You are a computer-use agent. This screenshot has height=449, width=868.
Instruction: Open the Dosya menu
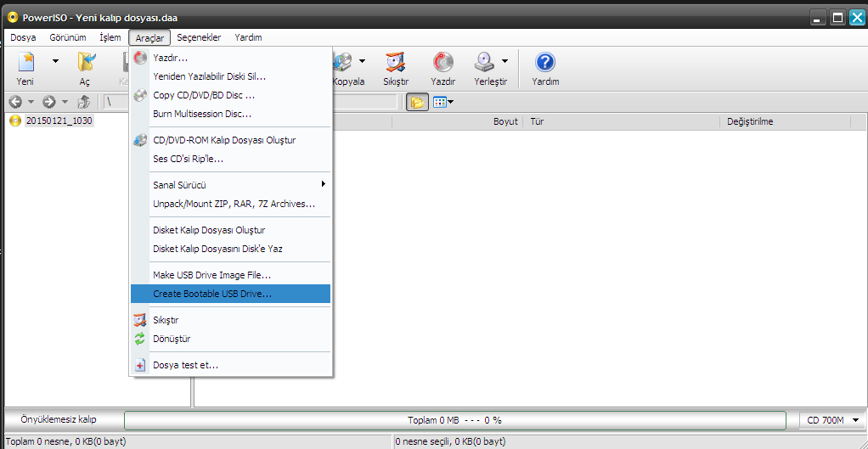pyautogui.click(x=23, y=37)
